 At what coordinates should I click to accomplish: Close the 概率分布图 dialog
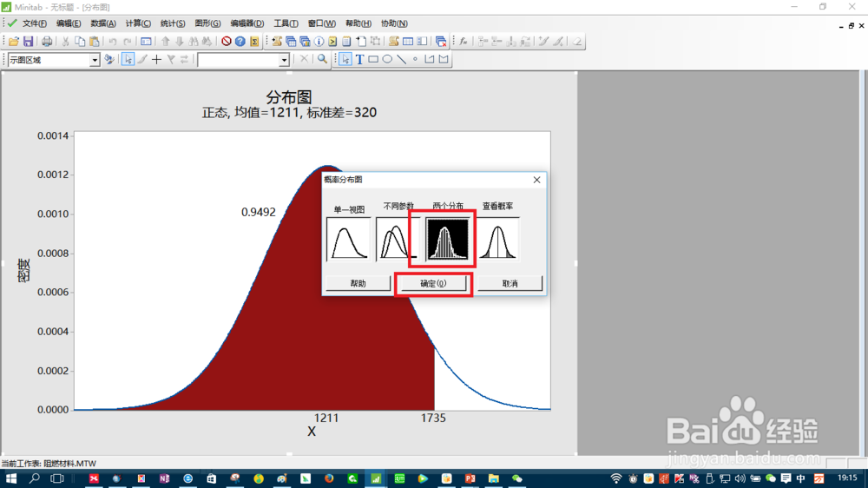coord(536,180)
